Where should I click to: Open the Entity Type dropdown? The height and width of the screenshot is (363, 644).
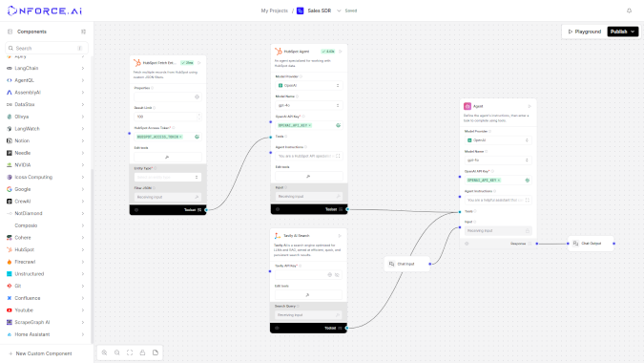tap(168, 177)
